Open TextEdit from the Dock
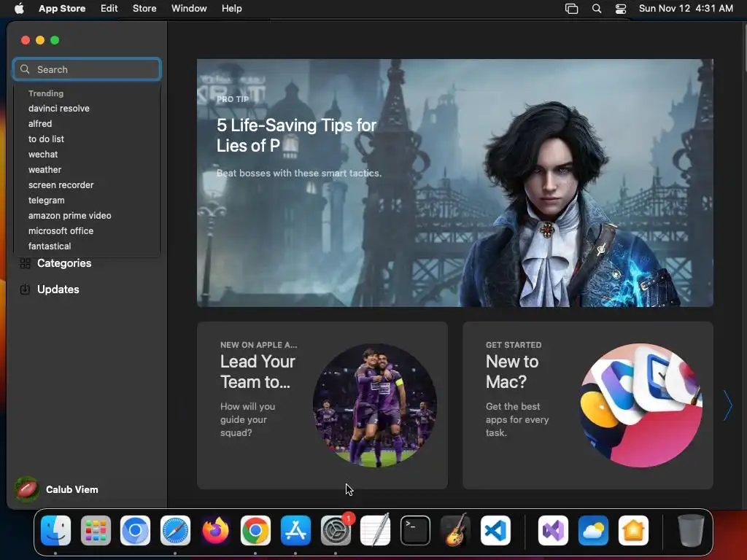 pos(376,530)
